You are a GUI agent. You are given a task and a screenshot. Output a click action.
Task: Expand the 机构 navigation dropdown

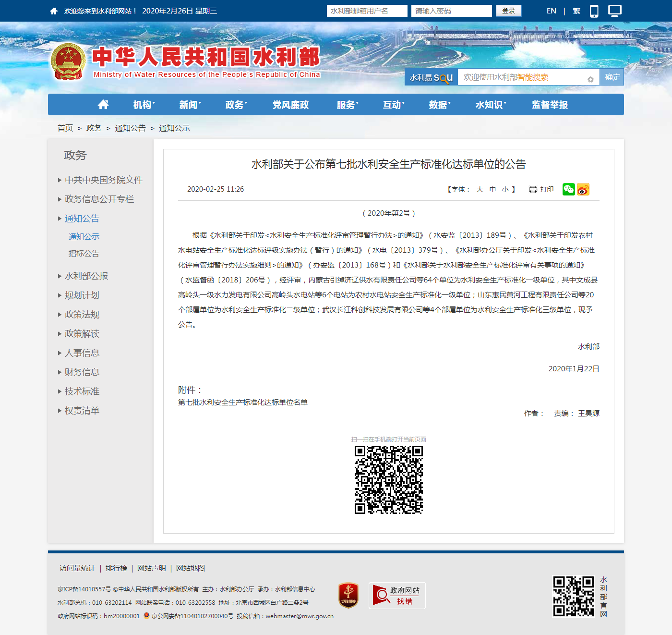tap(144, 105)
